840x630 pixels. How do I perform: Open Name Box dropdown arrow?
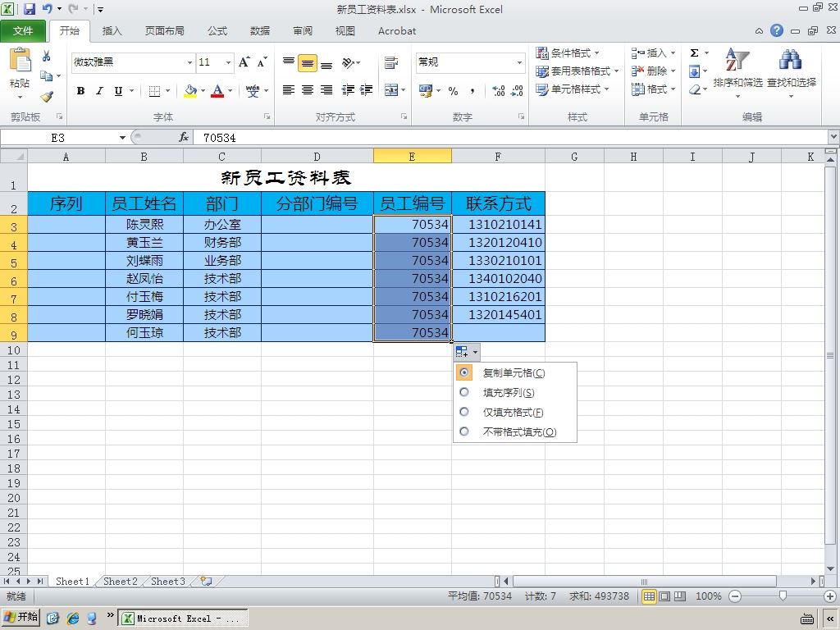[x=122, y=138]
